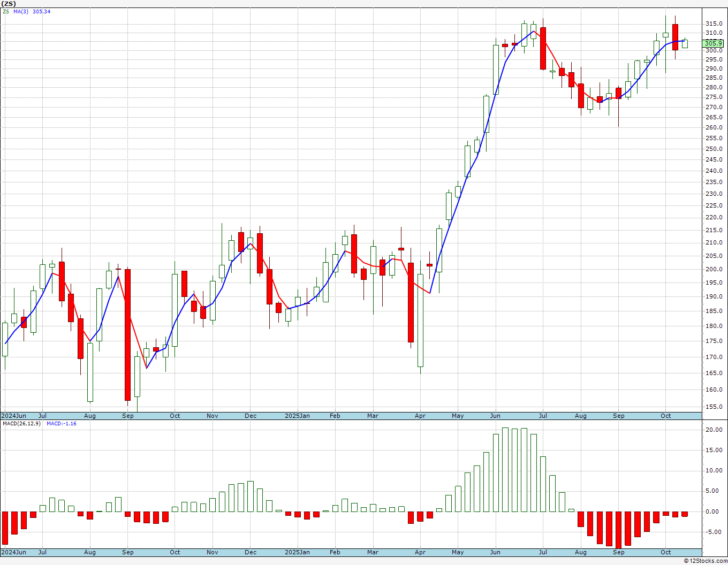This screenshot has width=728, height=565.
Task: Click the 280.0 price axis label
Action: click(x=714, y=87)
